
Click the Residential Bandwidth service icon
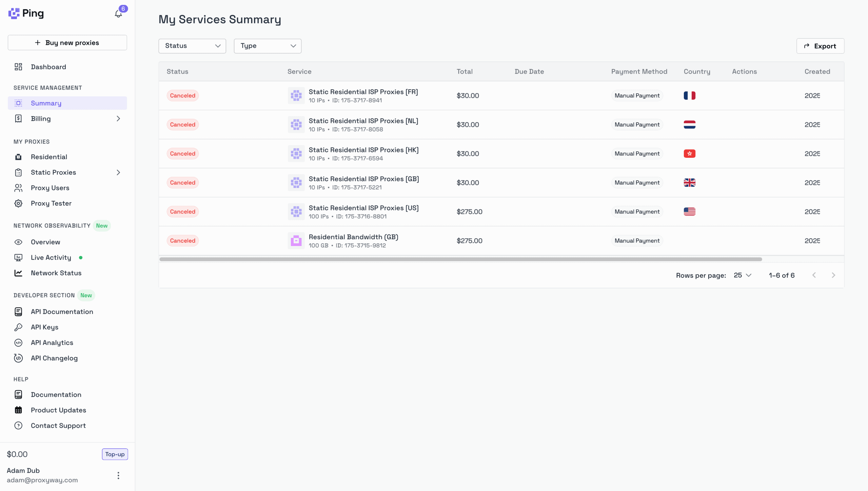tap(296, 241)
